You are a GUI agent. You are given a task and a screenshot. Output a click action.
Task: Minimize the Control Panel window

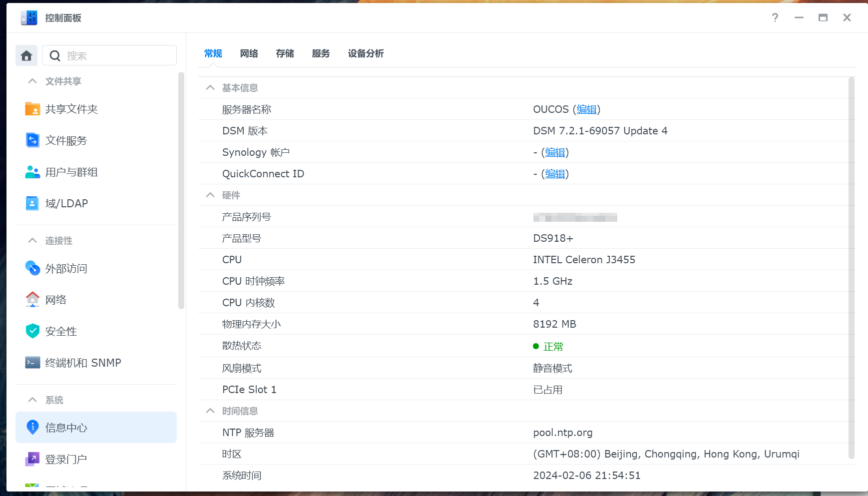pyautogui.click(x=799, y=18)
